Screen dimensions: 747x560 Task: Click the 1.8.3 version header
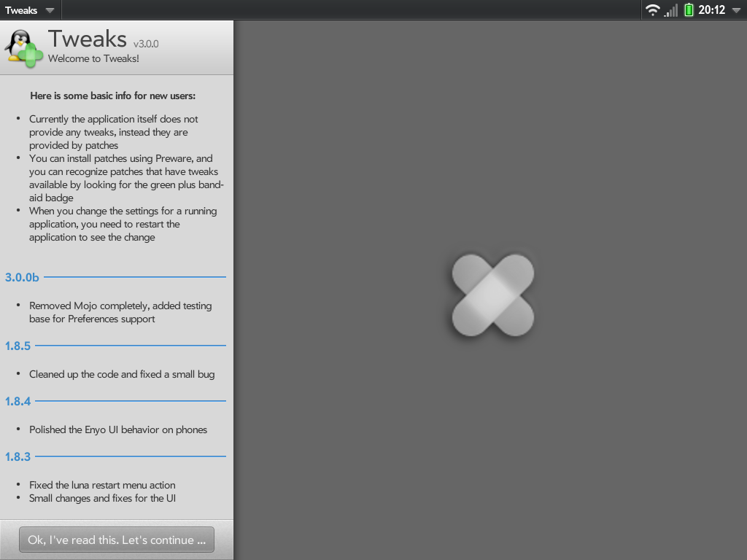[18, 456]
